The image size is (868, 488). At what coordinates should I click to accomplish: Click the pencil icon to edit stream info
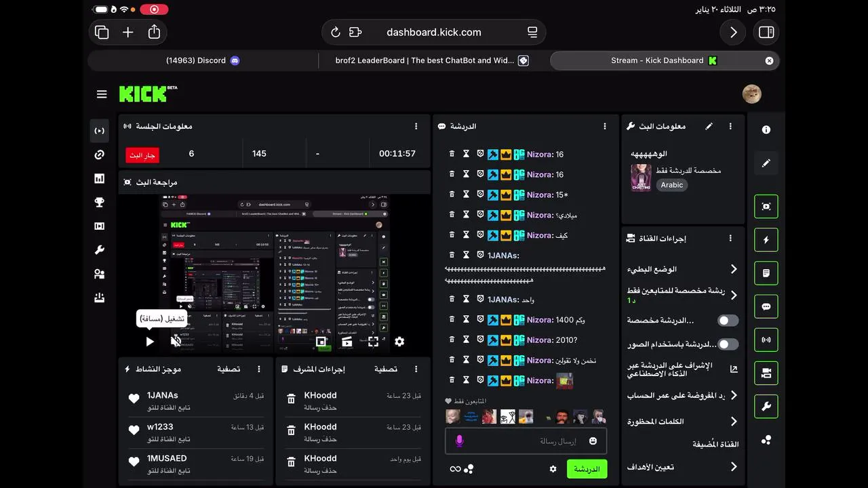[x=709, y=126]
